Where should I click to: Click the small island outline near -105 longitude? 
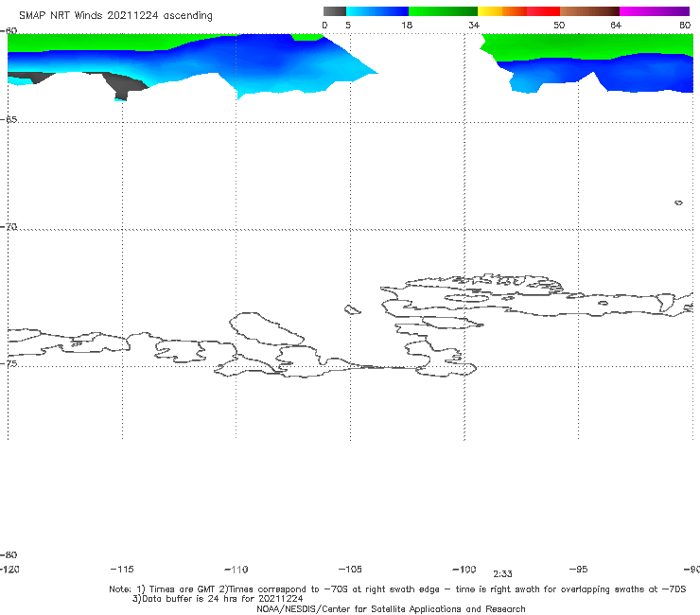(352, 309)
